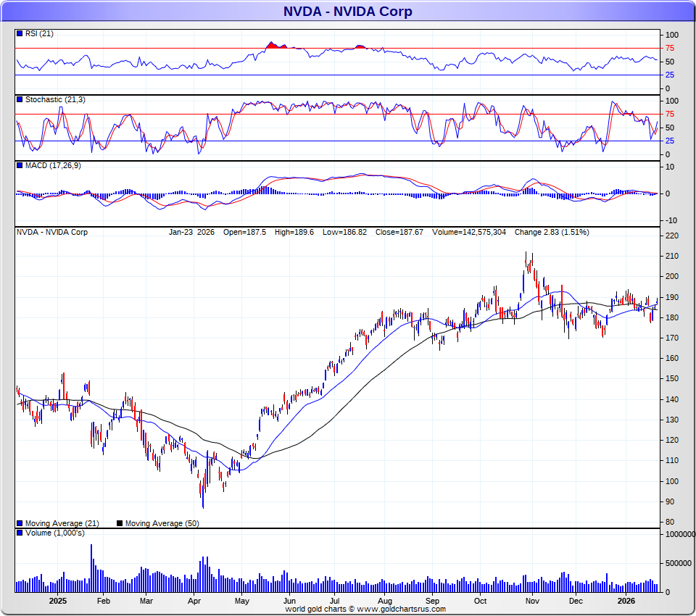
Task: Click the Apr label on the time axis
Action: click(194, 601)
